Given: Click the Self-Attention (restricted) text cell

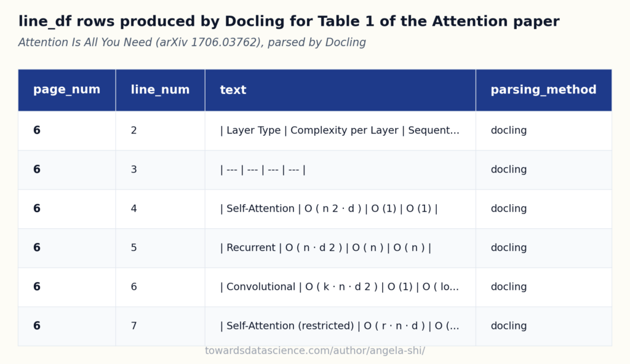Looking at the screenshot, I should tap(340, 326).
